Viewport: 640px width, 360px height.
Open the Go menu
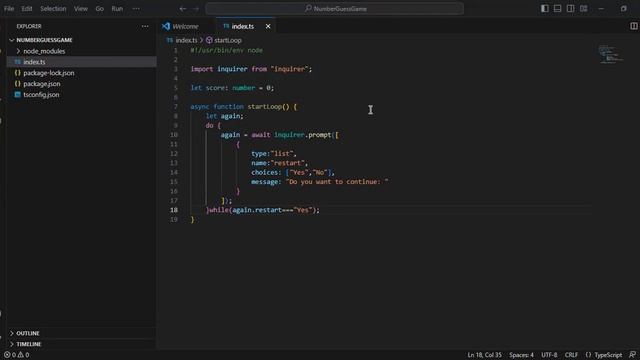pos(100,9)
